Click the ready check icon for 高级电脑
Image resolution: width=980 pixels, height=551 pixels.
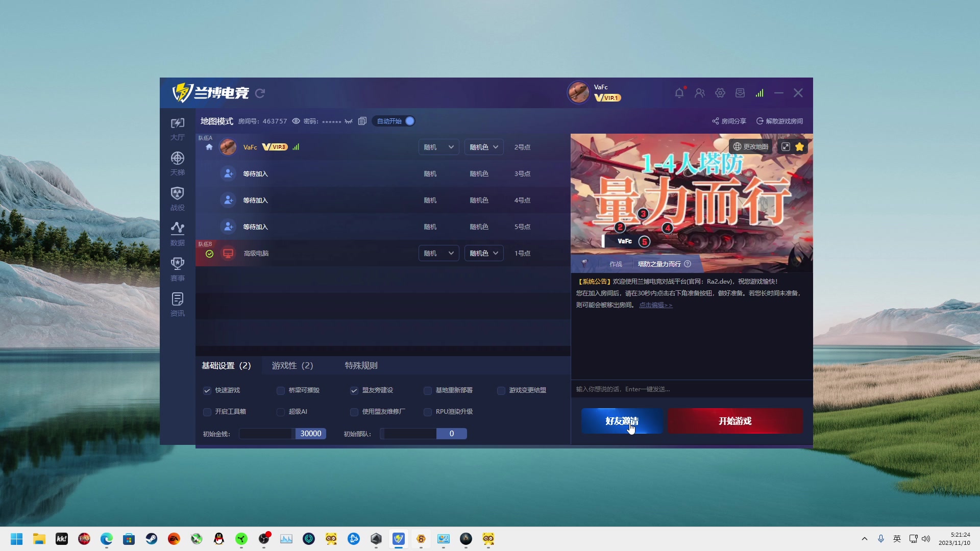pos(209,254)
